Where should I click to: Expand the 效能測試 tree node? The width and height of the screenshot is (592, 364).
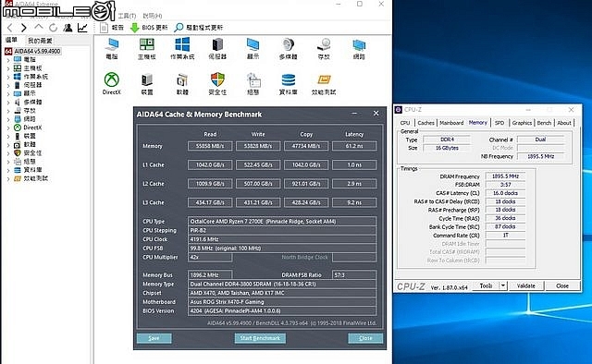click(8, 178)
